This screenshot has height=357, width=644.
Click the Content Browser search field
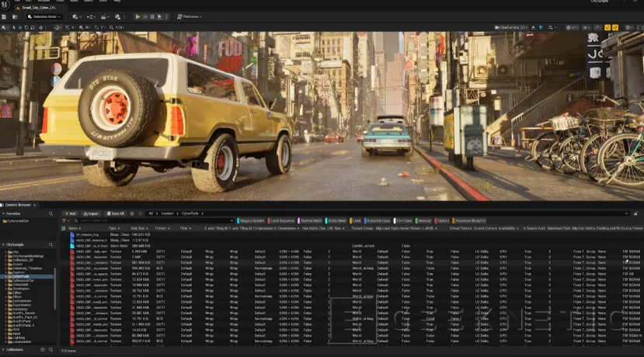153,220
